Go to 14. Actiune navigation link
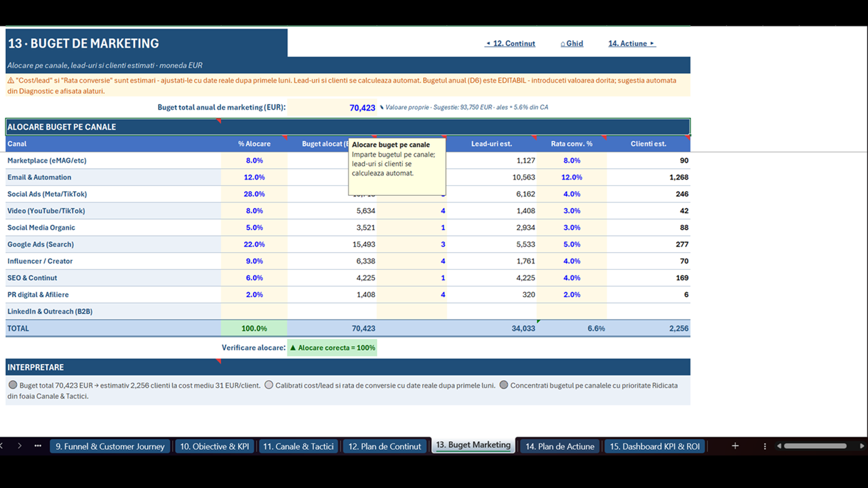Image resolution: width=868 pixels, height=488 pixels. tap(631, 43)
